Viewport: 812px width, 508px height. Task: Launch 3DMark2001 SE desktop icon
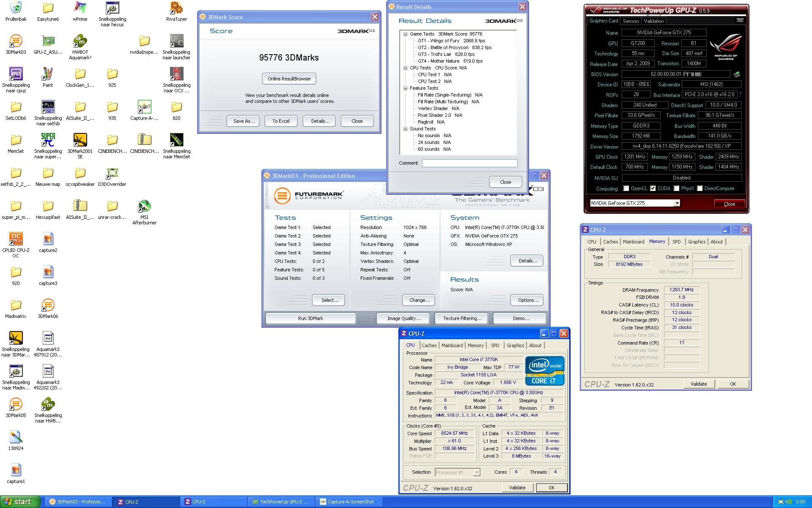point(80,146)
